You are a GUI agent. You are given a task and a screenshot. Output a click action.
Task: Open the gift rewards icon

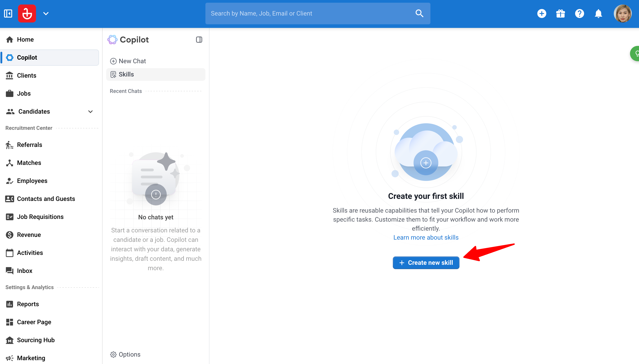[560, 13]
